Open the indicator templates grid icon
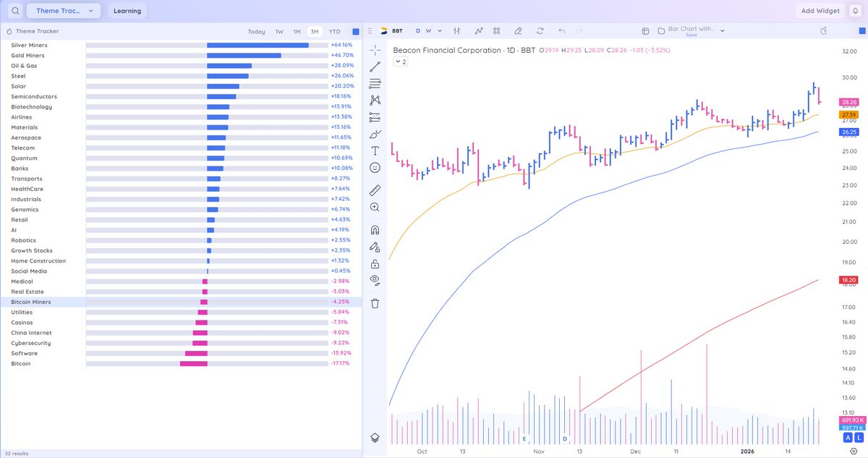Viewport: 868px width, 458px height. point(497,31)
